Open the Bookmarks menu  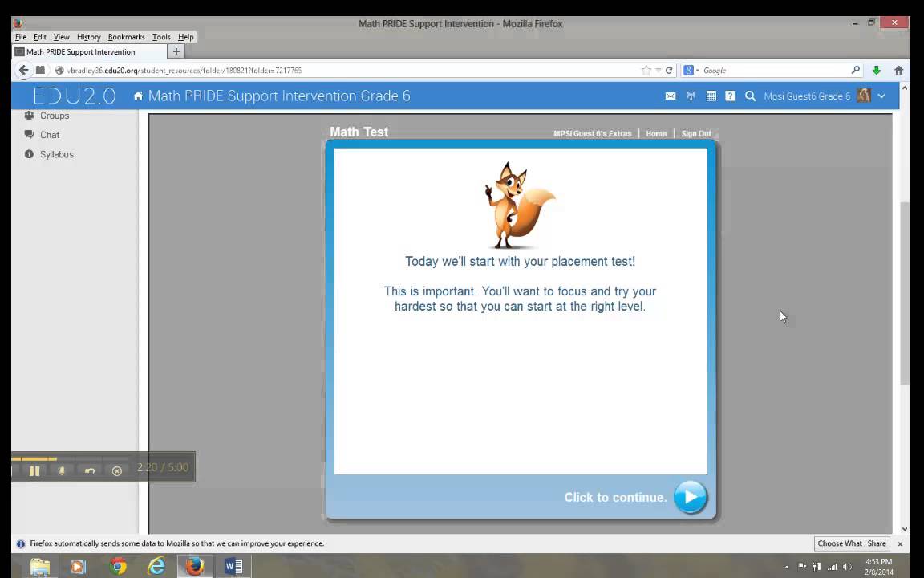click(126, 37)
